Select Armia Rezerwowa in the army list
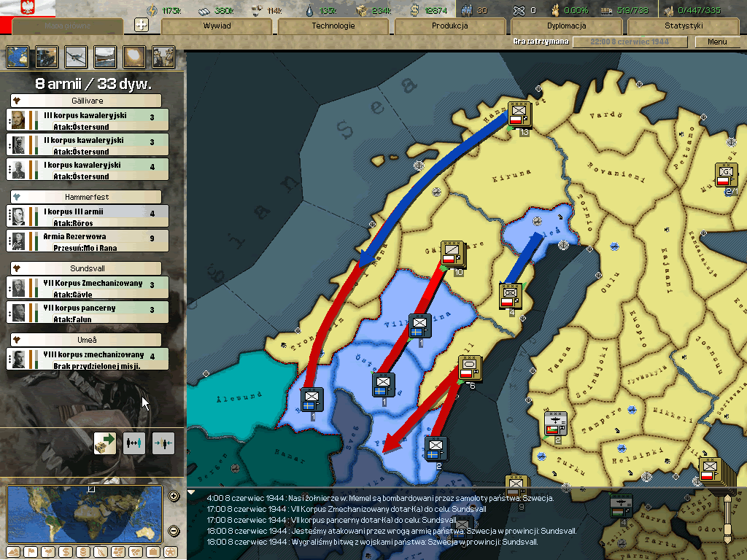The image size is (747, 560). [88, 241]
